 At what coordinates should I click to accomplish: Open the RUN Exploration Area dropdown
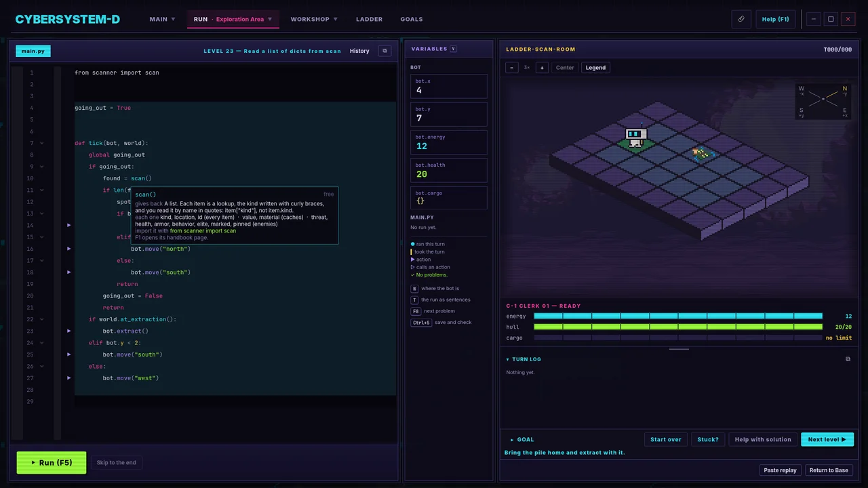click(x=233, y=19)
